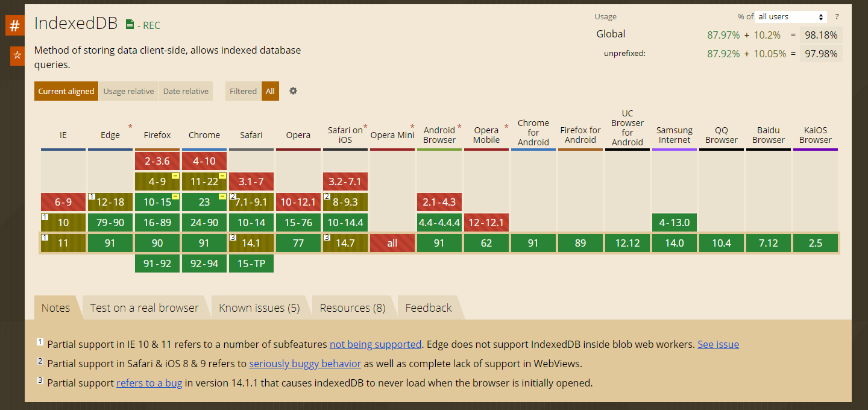
Task: Select the UC Browser 12.12 cell
Action: pos(627,243)
